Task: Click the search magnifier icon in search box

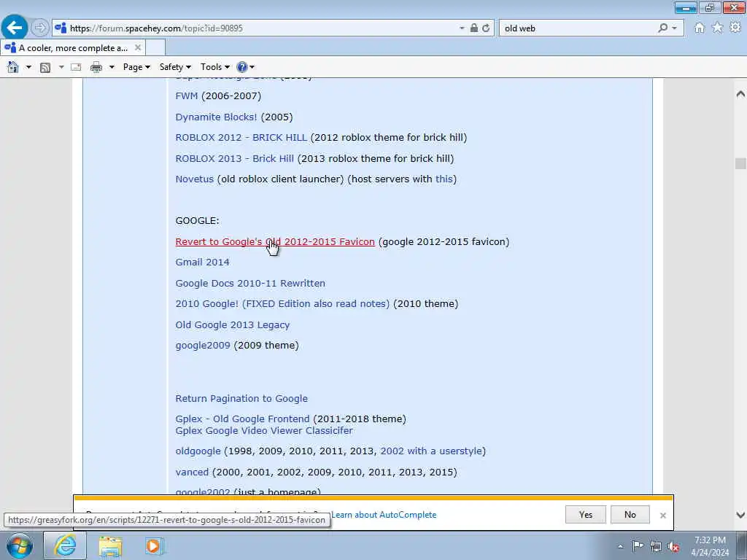Action: click(x=662, y=28)
